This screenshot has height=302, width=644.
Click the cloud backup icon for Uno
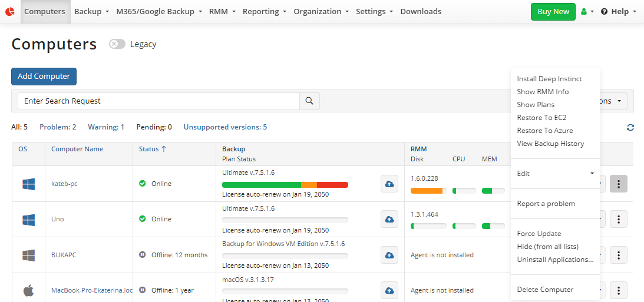389,219
